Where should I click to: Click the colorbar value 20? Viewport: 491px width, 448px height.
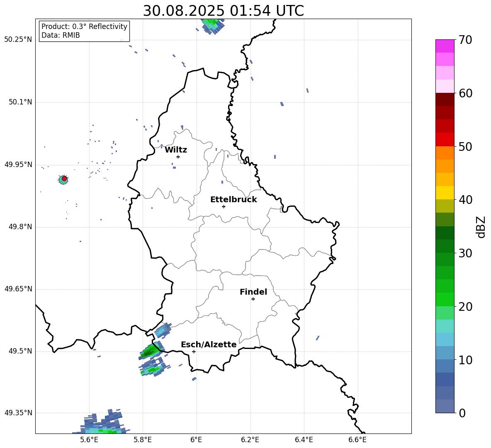tap(465, 307)
